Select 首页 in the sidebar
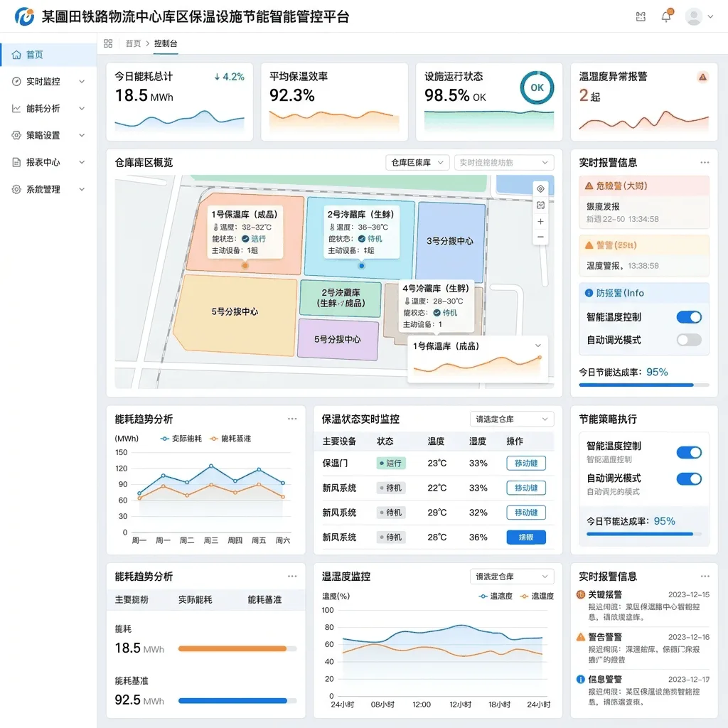 tap(48, 55)
